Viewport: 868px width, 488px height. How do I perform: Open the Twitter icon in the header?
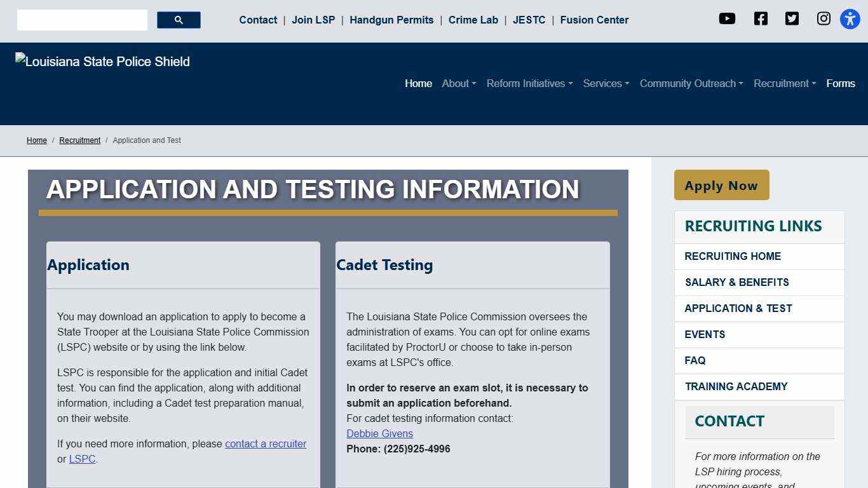click(792, 18)
